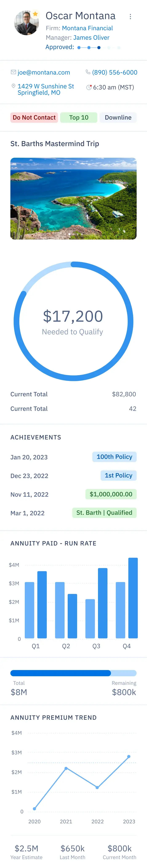Click the filled Approved progress dot
Screen dimensions: 147x868
[x=99, y=47]
